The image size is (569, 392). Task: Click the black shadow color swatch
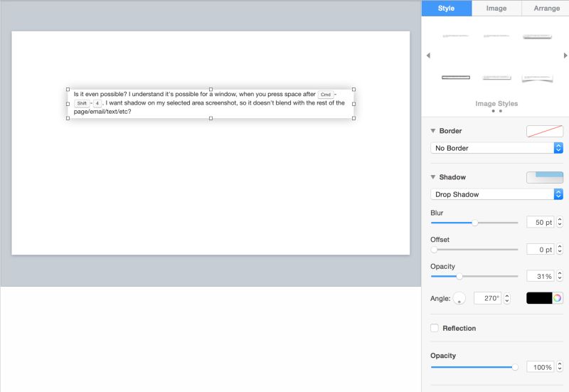click(539, 298)
